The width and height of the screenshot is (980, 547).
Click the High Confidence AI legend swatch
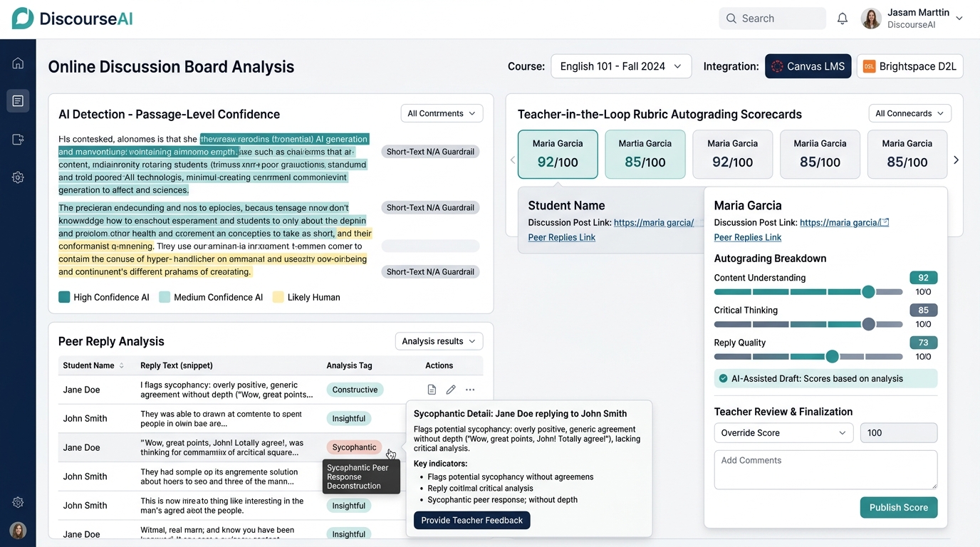(x=64, y=297)
